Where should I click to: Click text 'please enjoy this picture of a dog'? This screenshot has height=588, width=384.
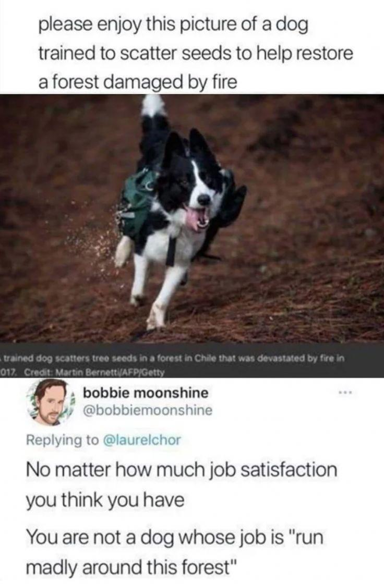[173, 26]
